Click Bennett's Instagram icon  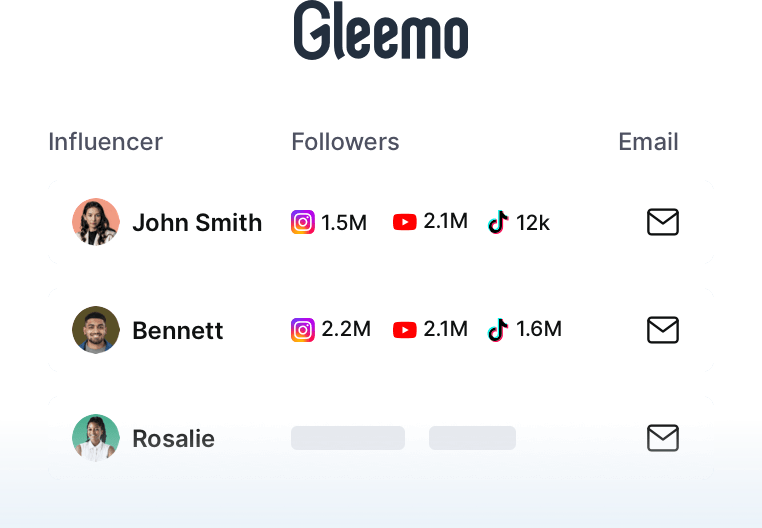[303, 330]
